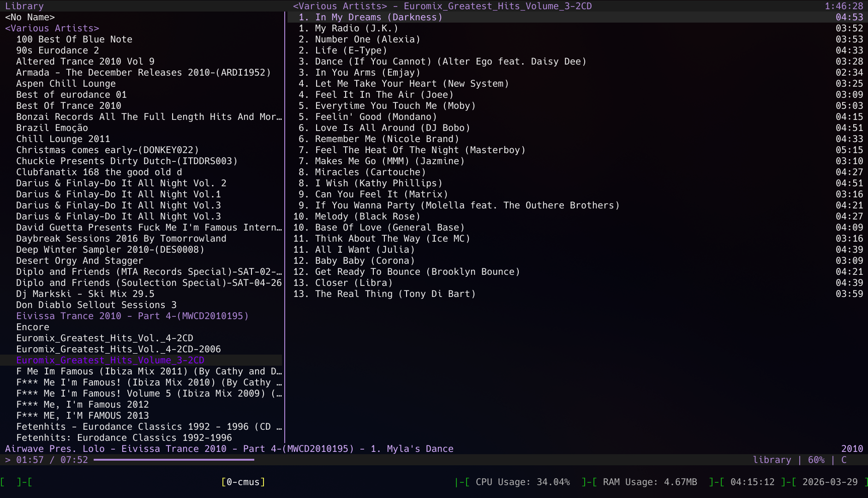Open the "Eivissa Trance 2010 - Part 4" album
The image size is (868, 498).
click(x=132, y=316)
